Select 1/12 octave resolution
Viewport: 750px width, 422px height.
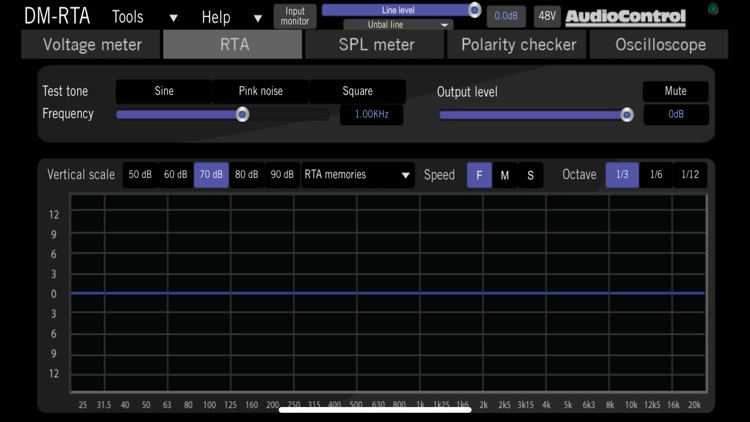[x=690, y=175]
